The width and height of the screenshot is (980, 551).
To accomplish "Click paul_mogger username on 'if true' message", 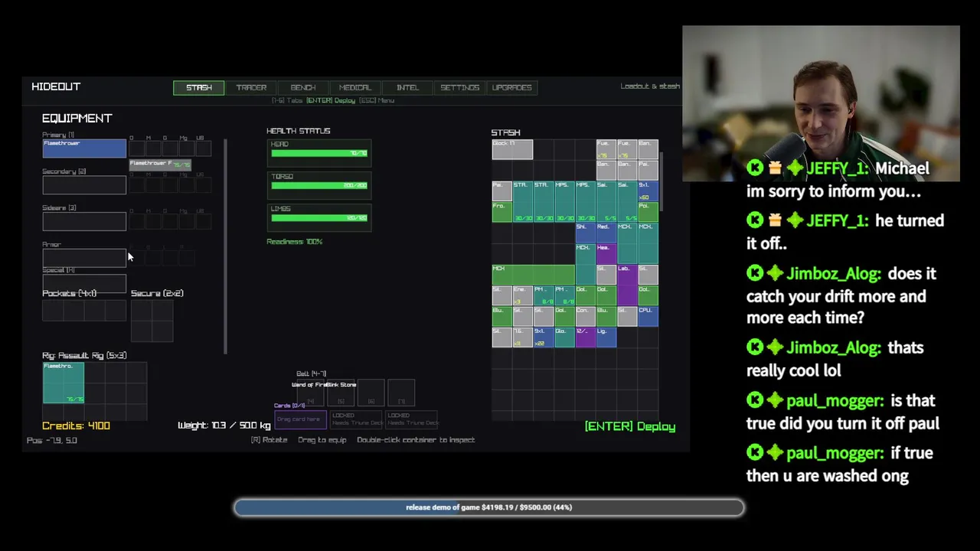I will (835, 453).
